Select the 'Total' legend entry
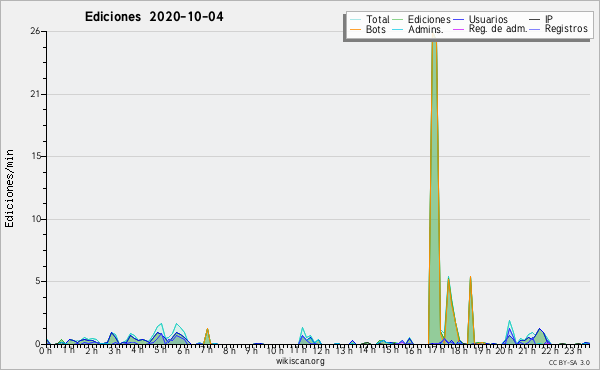The image size is (600, 370). point(378,19)
